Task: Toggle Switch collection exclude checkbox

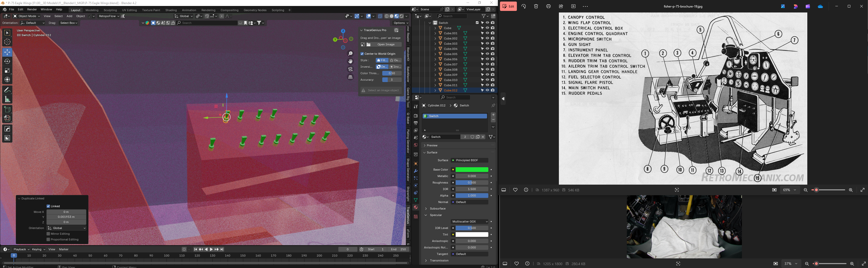Action: click(x=477, y=23)
